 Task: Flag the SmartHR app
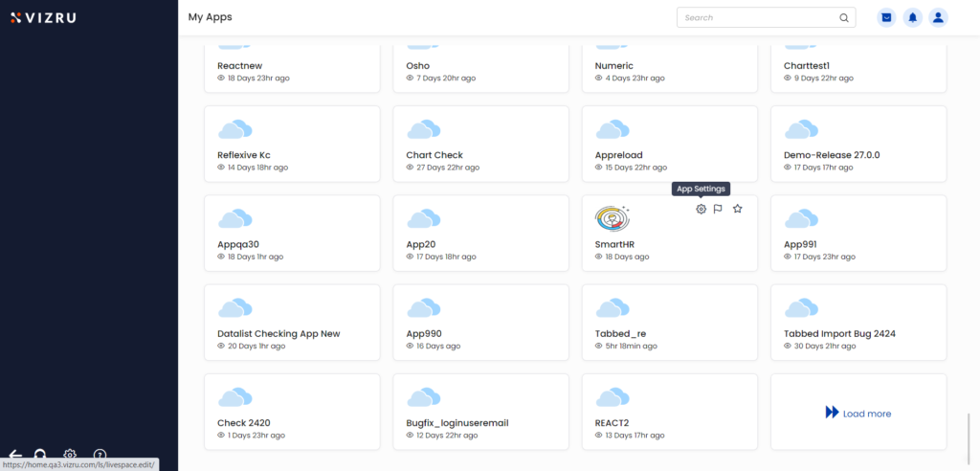718,209
